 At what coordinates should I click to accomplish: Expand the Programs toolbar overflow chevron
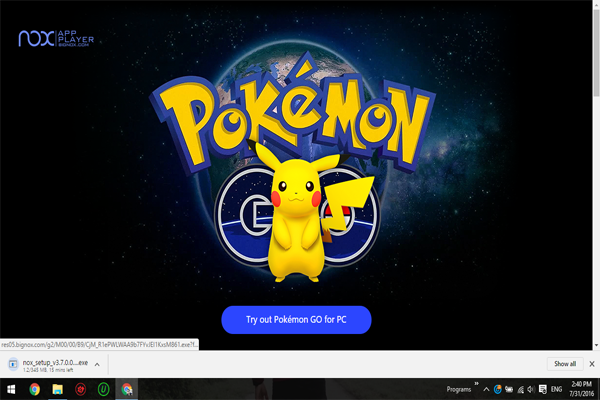click(476, 384)
